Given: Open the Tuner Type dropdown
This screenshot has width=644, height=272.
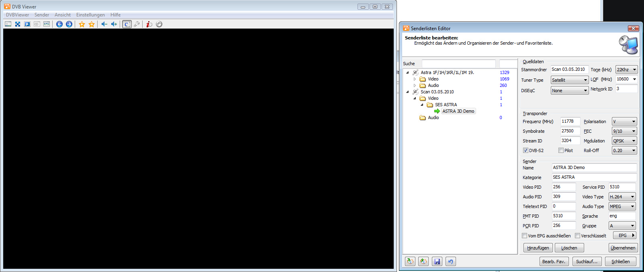Looking at the screenshot, I should tap(569, 80).
